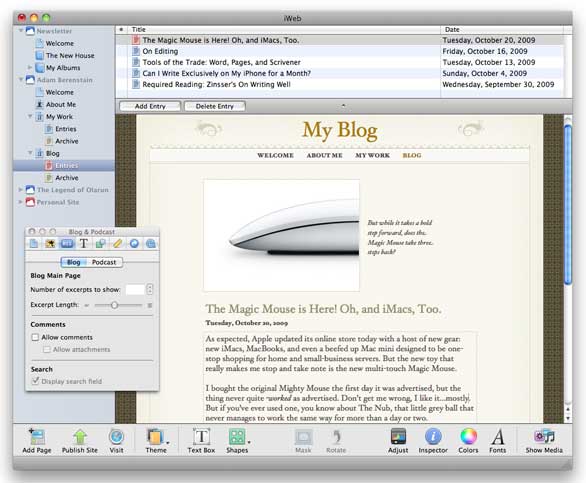
Task: Enable the Allow comments checkbox
Action: (35, 337)
